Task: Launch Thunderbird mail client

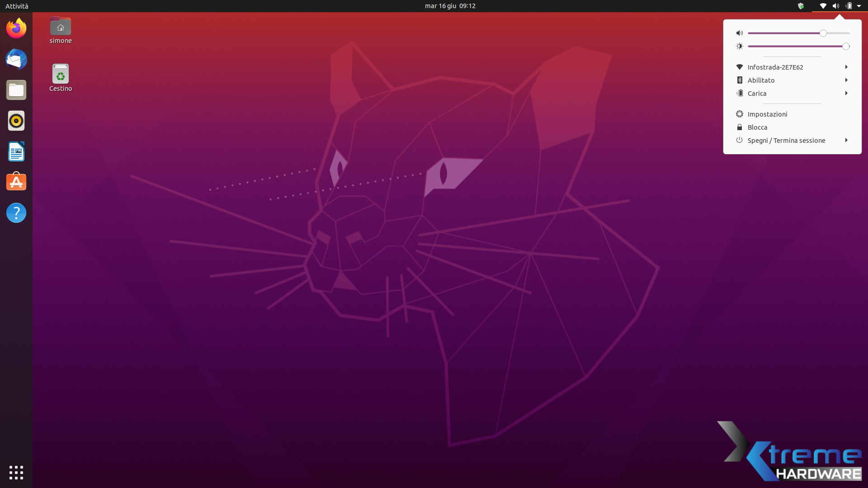Action: [x=16, y=59]
